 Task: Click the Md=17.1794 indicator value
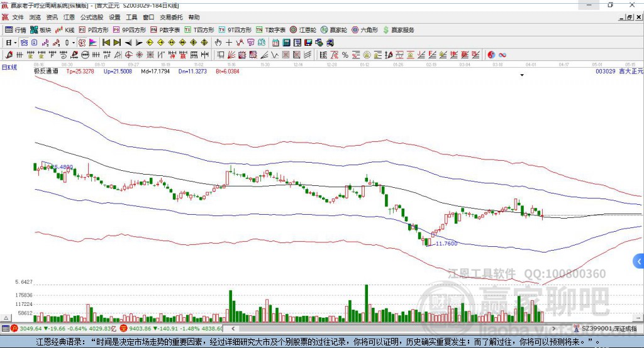coord(155,71)
